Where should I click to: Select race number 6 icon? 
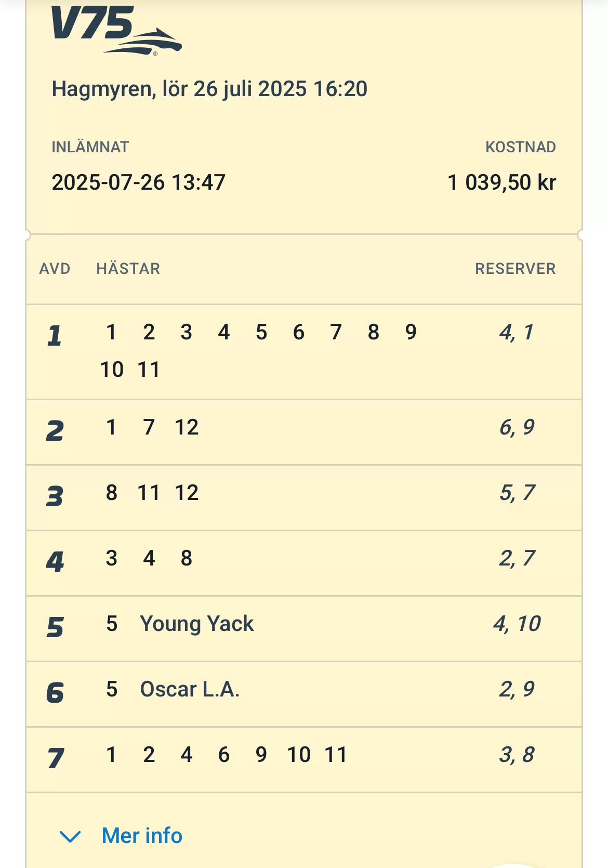(55, 693)
